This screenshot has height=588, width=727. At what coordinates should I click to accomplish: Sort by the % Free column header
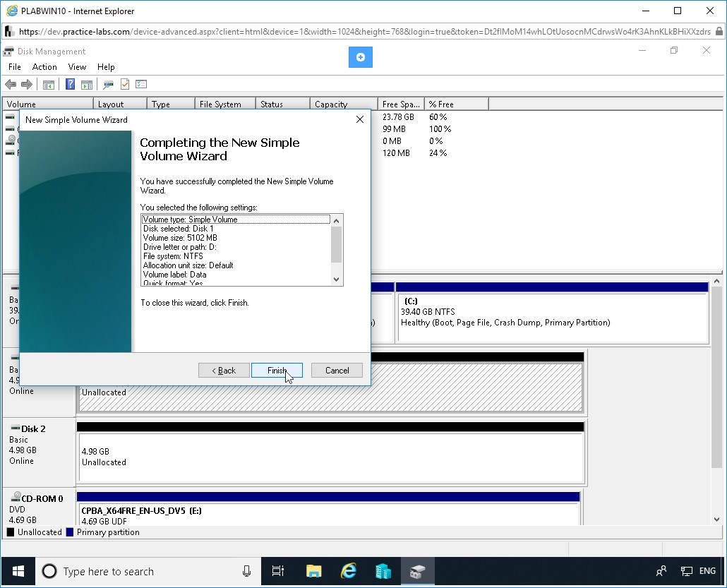(457, 104)
